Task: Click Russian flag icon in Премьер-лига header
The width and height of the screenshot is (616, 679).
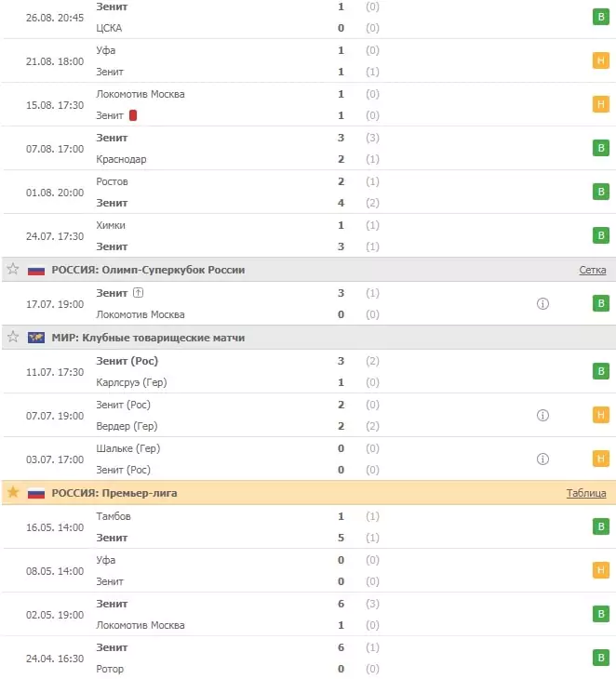Action: coord(36,493)
